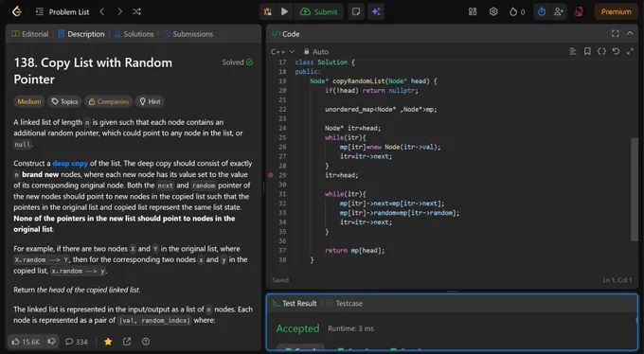
Task: Open the notes icon
Action: click(x=356, y=12)
